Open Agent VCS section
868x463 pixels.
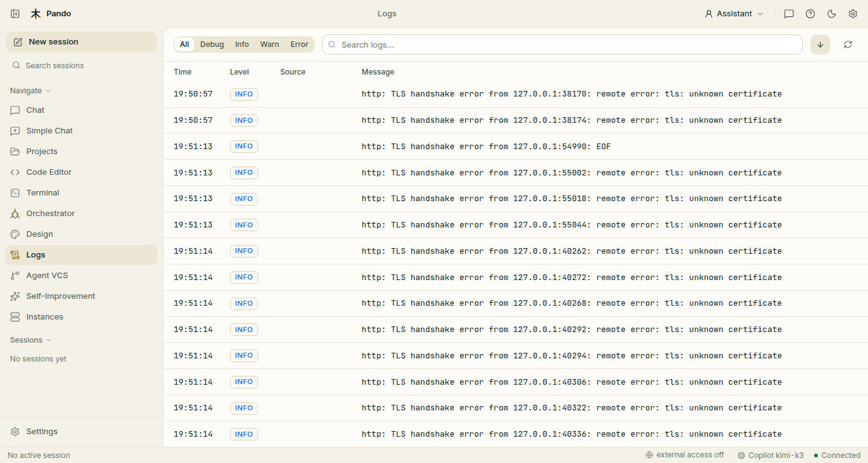click(x=81, y=276)
